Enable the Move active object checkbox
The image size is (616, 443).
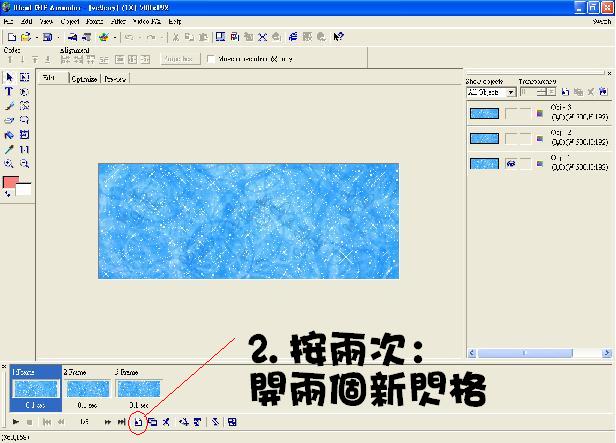point(210,59)
